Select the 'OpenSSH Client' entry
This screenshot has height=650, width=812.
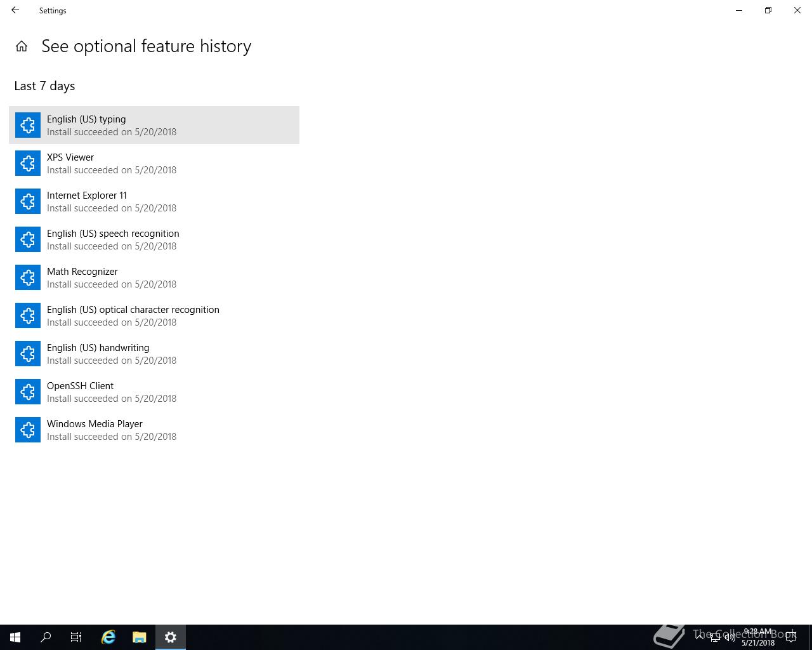pos(154,392)
